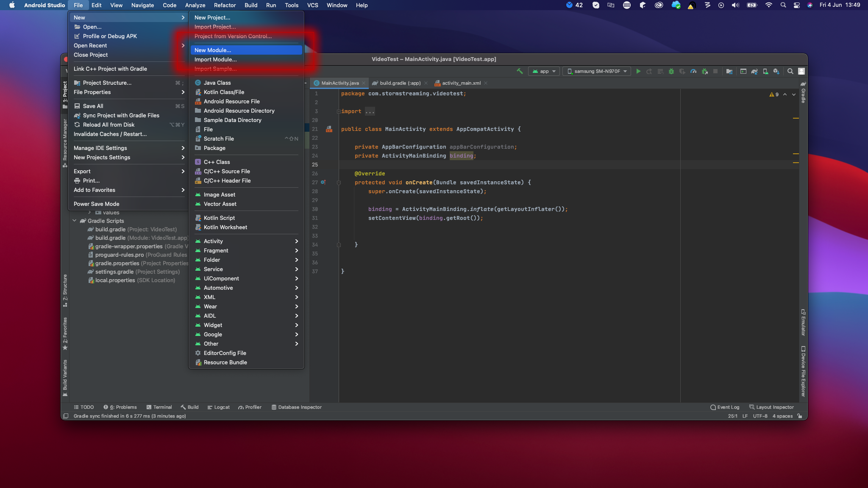Click the stop square toolbar icon
This screenshot has height=488, width=868.
(x=715, y=71)
